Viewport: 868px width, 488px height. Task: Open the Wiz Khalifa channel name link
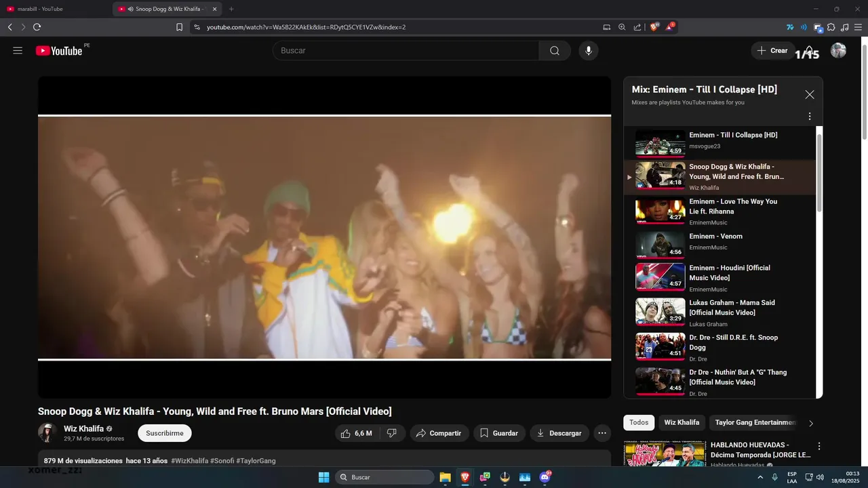pyautogui.click(x=83, y=428)
